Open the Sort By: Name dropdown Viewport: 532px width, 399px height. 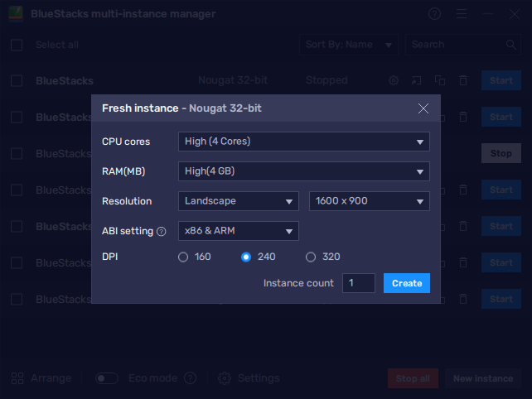tap(348, 45)
